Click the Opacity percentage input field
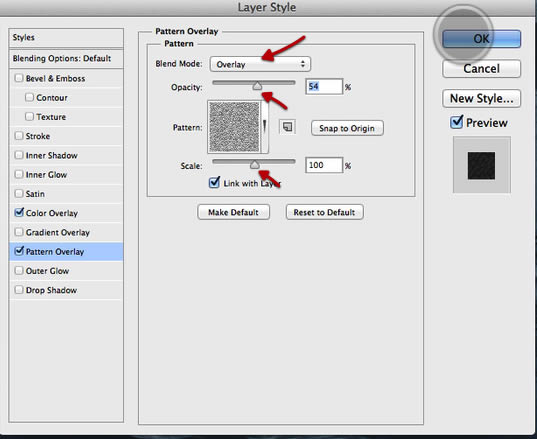537x439 pixels. click(324, 86)
